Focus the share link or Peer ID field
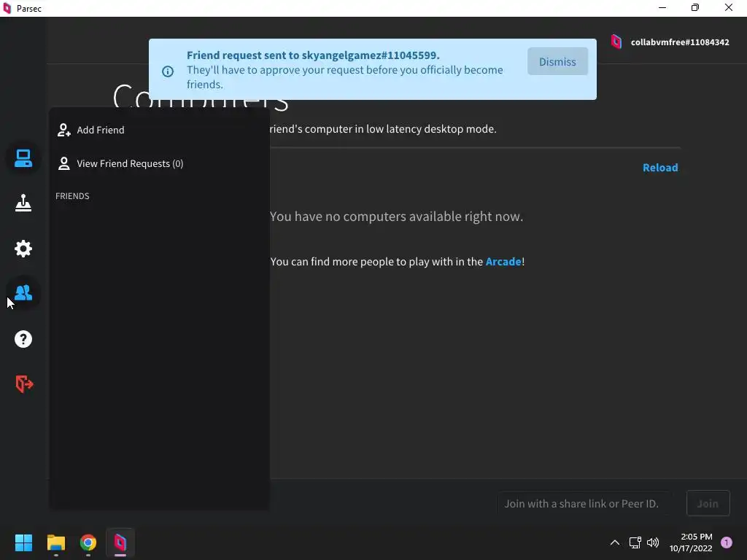 pos(584,503)
